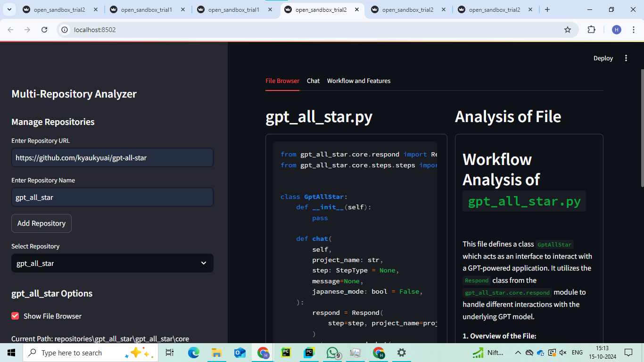Uncheck the Show File Browser checkbox
The width and height of the screenshot is (644, 362).
(15, 316)
